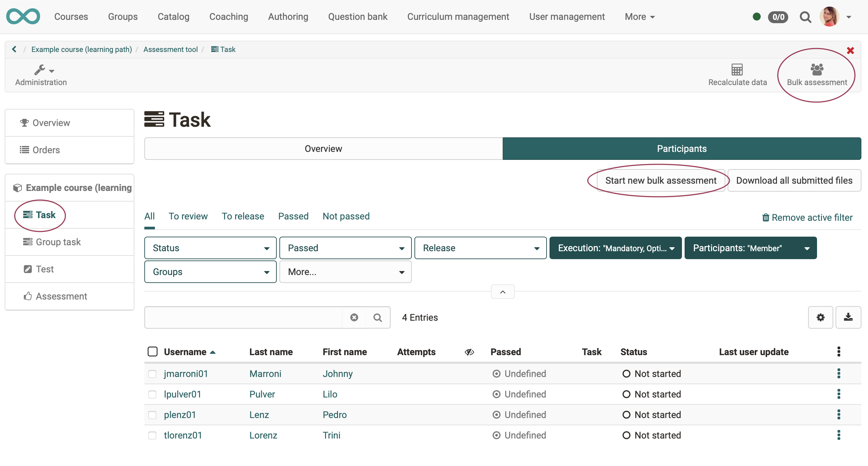
Task: Toggle the Attempts column eye icon
Action: tap(469, 352)
